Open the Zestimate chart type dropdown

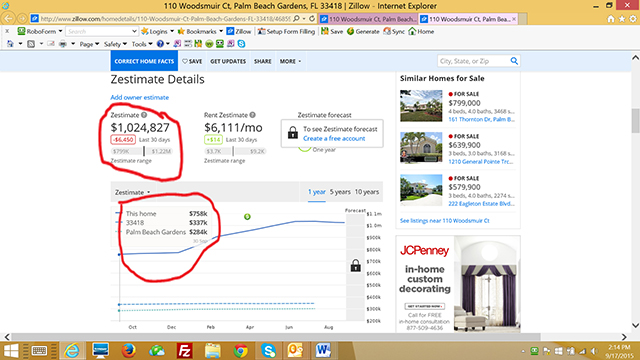pos(132,192)
